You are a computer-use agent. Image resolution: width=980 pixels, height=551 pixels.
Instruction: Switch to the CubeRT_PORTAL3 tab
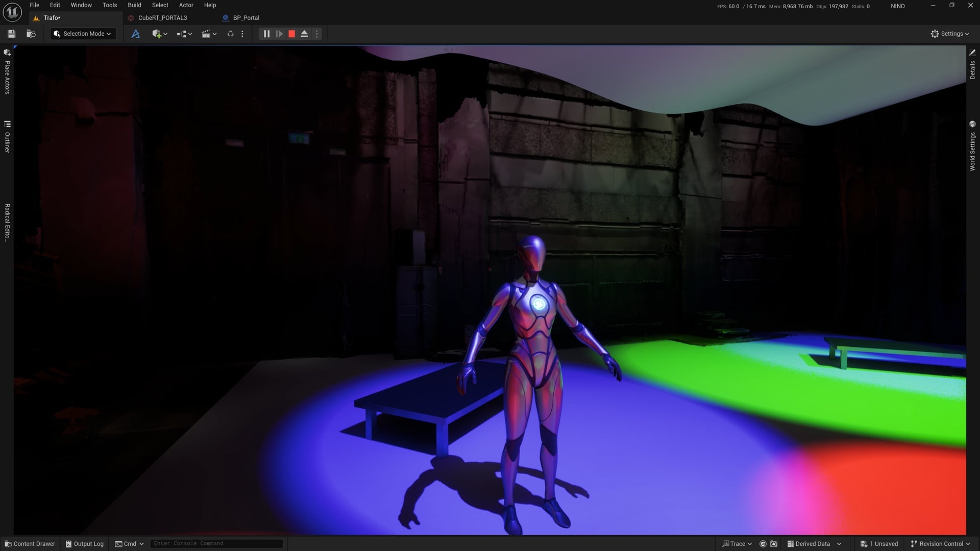(x=162, y=18)
